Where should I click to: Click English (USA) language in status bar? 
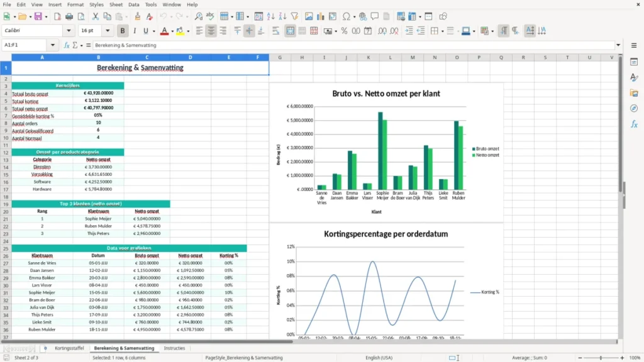379,358
